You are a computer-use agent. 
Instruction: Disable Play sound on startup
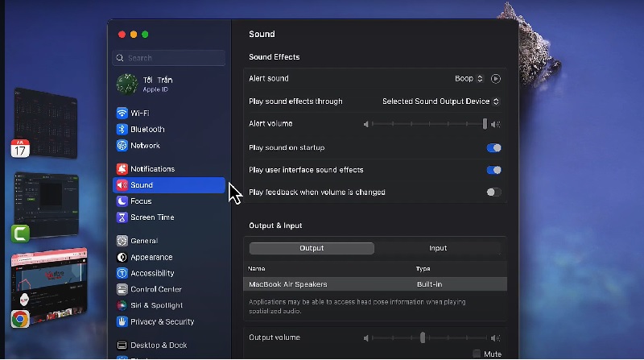pos(493,148)
